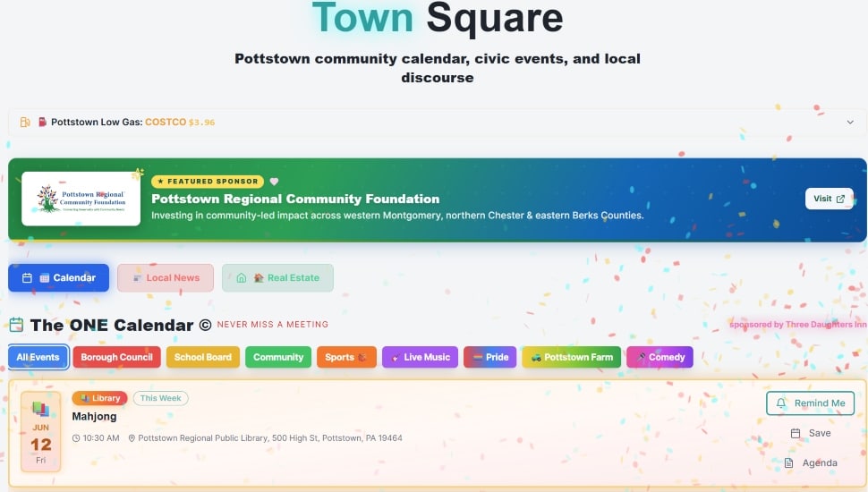Click the gas pump icon in ticker

point(25,123)
